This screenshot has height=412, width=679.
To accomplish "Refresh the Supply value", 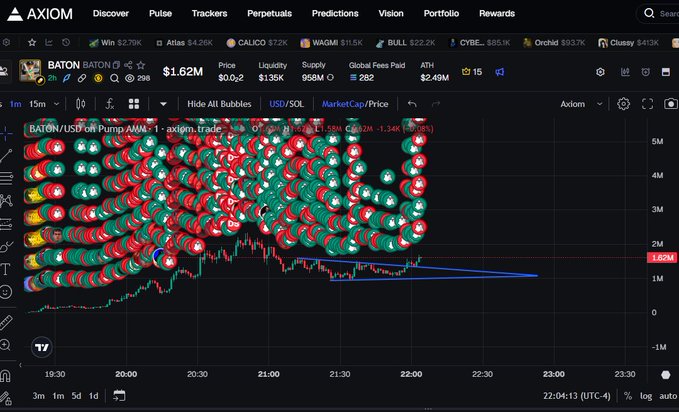I will (x=330, y=78).
